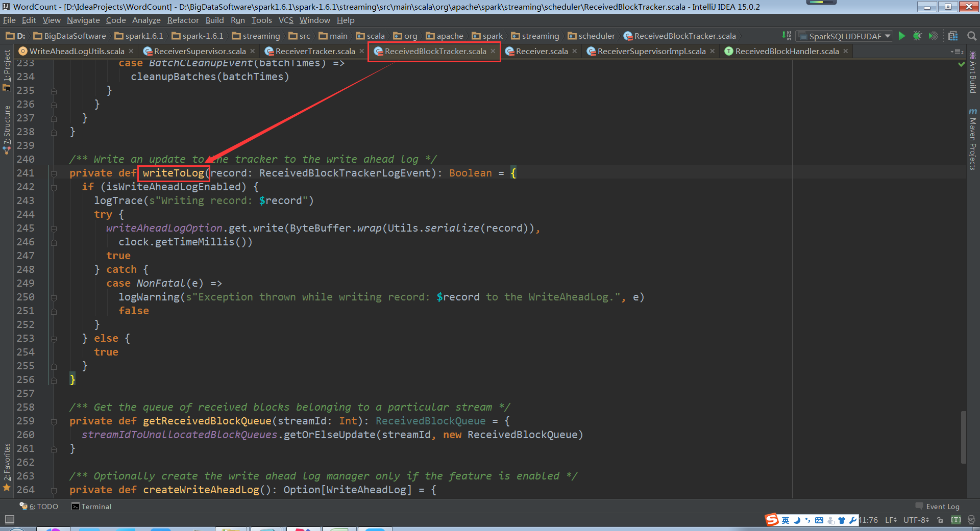Image resolution: width=980 pixels, height=531 pixels.
Task: Click the D: drive breadcrumb
Action: (15, 36)
